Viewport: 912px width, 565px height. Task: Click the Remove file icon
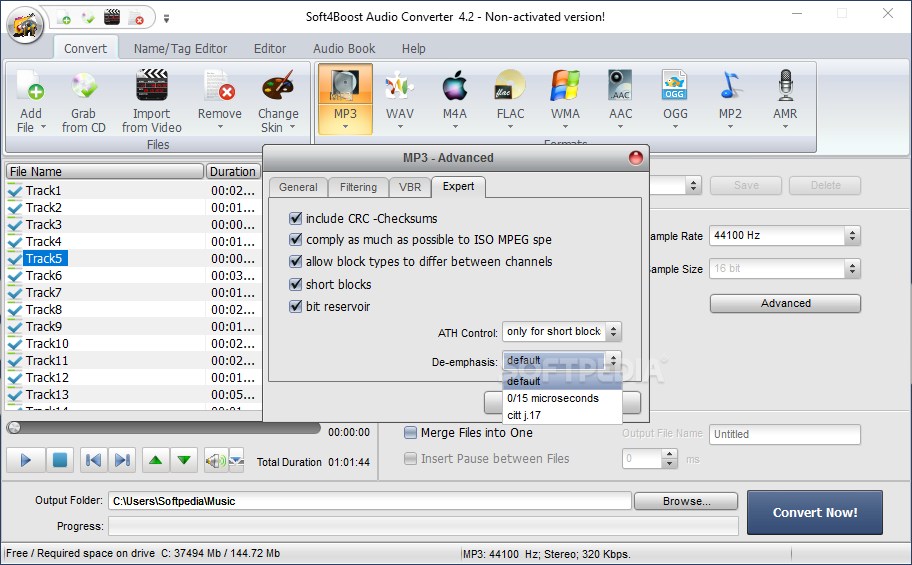219,86
